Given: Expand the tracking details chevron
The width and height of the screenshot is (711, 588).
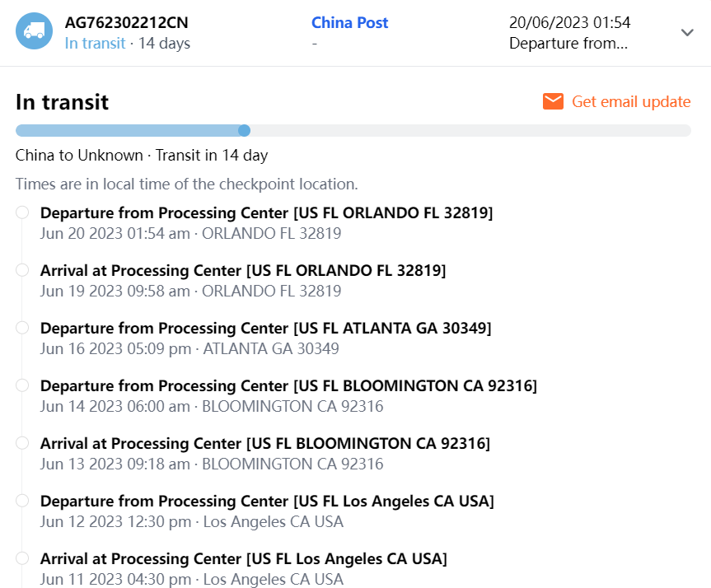Looking at the screenshot, I should click(x=687, y=32).
